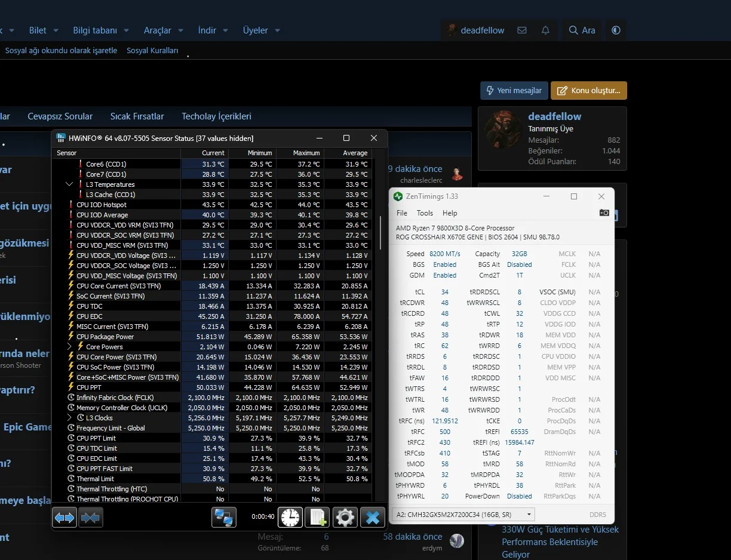Select Memory Controller Clock (UCLK) row
Image resolution: width=731 pixels, height=560 pixels.
tap(212, 408)
